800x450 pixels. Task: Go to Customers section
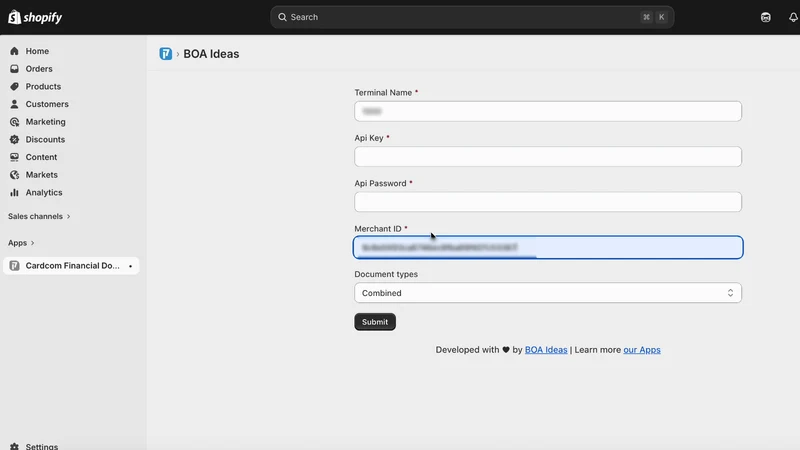coord(47,104)
